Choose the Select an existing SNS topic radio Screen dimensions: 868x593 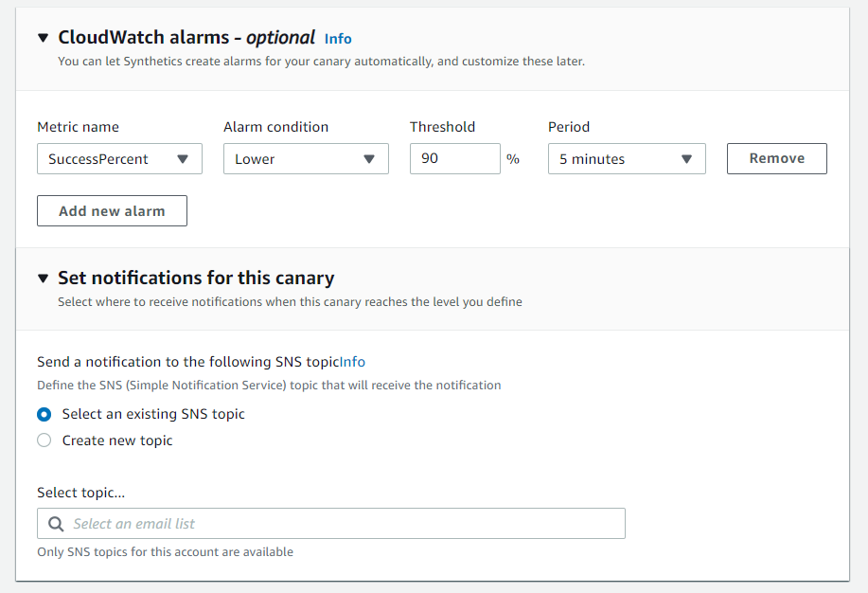click(x=44, y=414)
